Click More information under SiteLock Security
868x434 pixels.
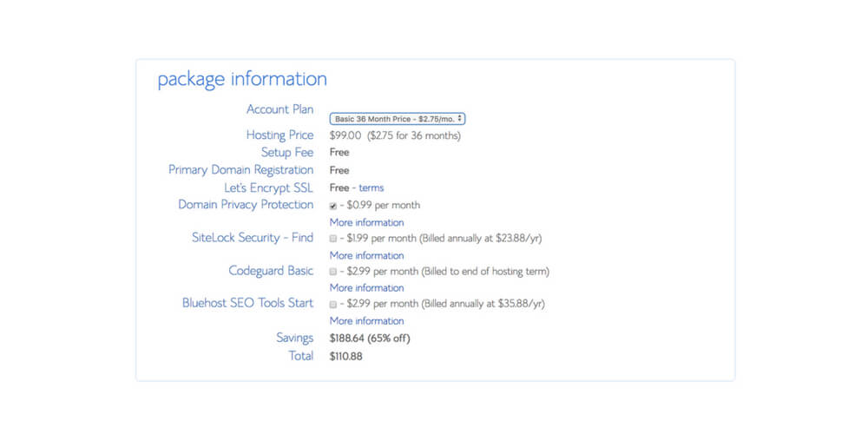point(366,255)
